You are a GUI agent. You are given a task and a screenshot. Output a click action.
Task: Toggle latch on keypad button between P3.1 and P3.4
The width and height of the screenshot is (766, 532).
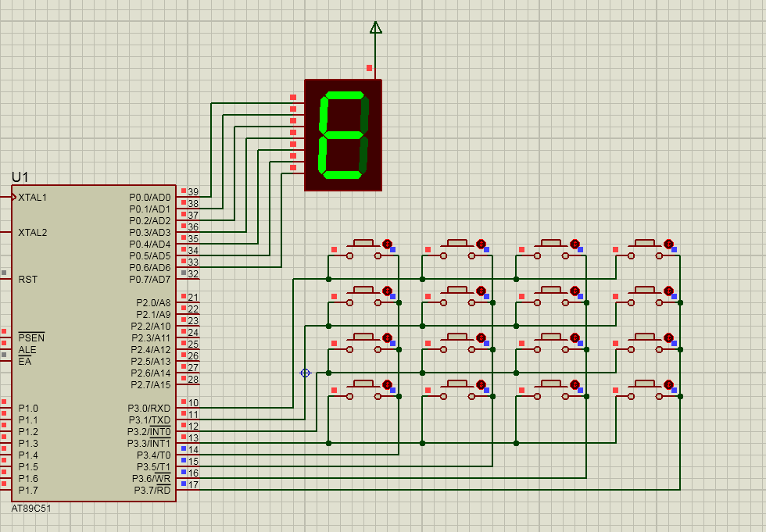coord(388,291)
